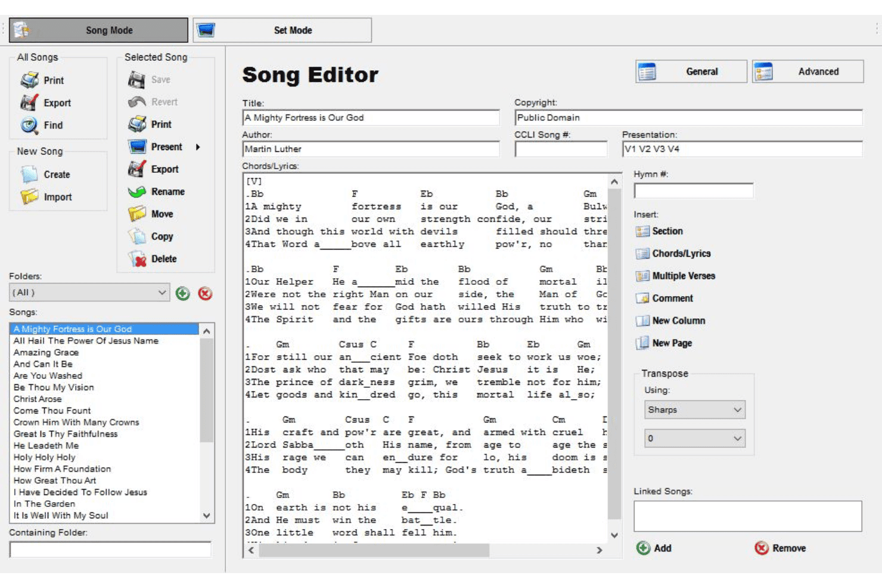Open the Folders dropdown showing (All)
Screen dimensions: 882x588
point(89,293)
